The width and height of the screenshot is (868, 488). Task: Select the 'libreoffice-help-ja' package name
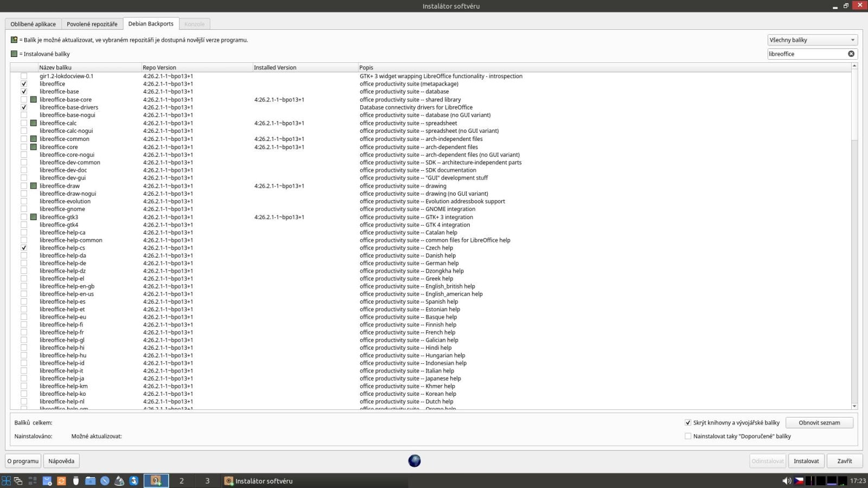tap(62, 378)
